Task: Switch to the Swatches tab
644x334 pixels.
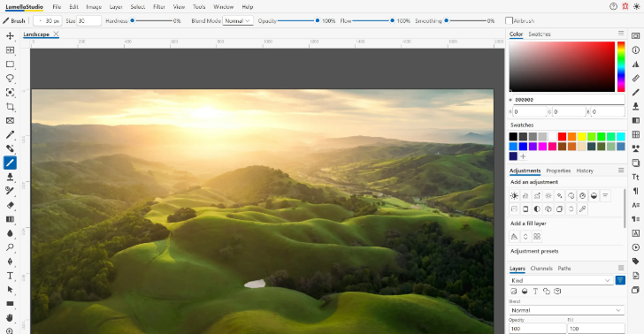Action: coord(540,34)
